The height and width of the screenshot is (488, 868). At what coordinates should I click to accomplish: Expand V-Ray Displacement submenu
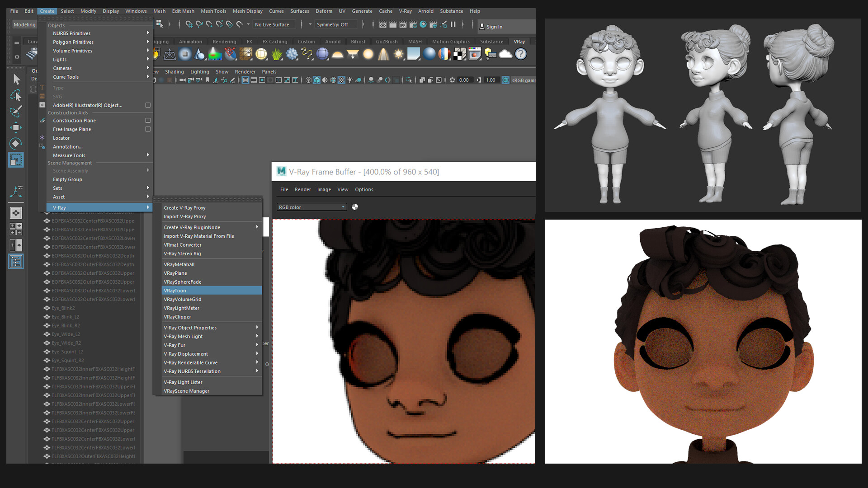pyautogui.click(x=212, y=354)
